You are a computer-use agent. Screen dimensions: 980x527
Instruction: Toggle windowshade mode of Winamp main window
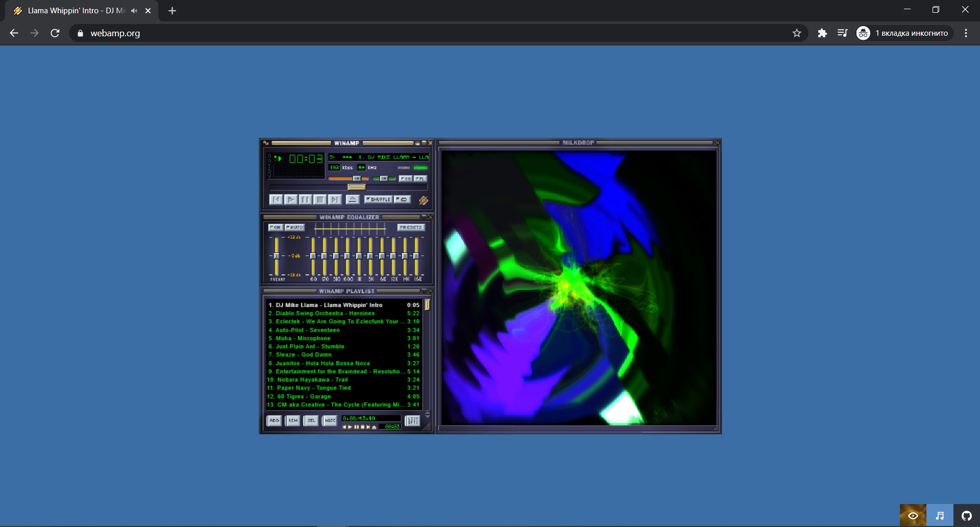[424, 143]
